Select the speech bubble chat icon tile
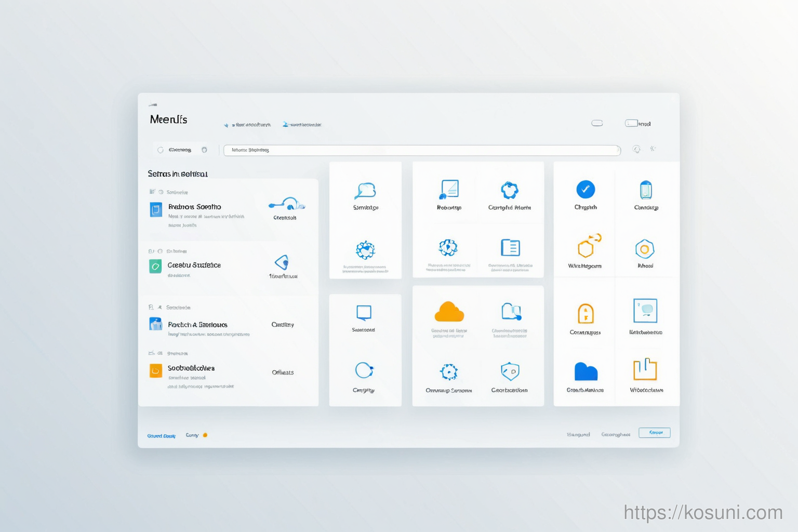The height and width of the screenshot is (532, 798). [365, 191]
